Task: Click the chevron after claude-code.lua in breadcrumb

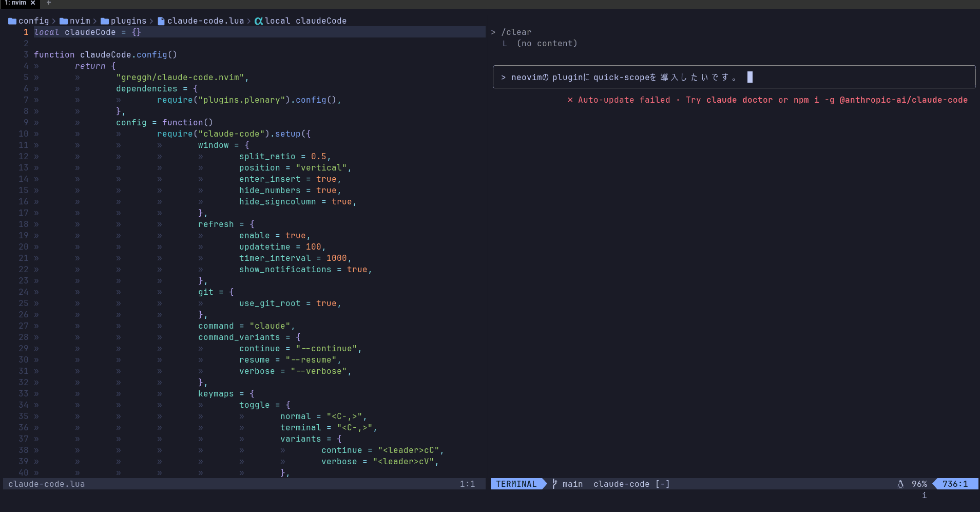Action: click(249, 21)
